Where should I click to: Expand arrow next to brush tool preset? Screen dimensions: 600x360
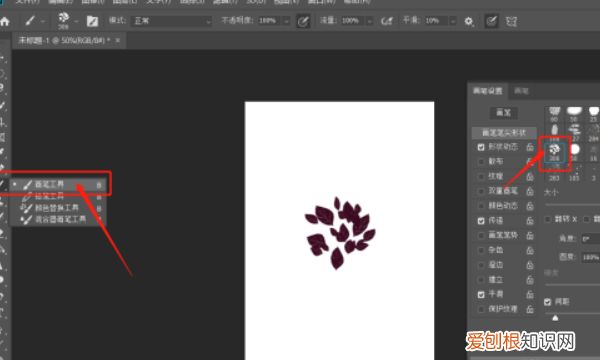(x=42, y=21)
